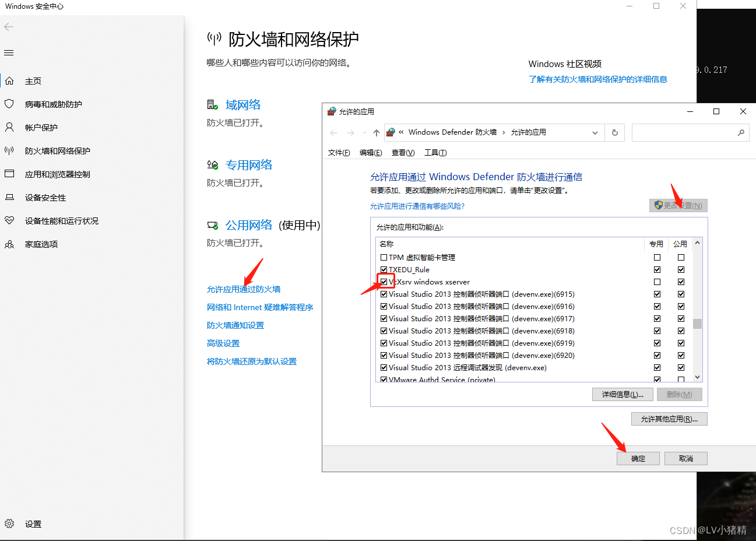Viewport: 756px width, 541px height.
Task: Click the allowed apps list scrollbar thumb
Action: [x=697, y=324]
